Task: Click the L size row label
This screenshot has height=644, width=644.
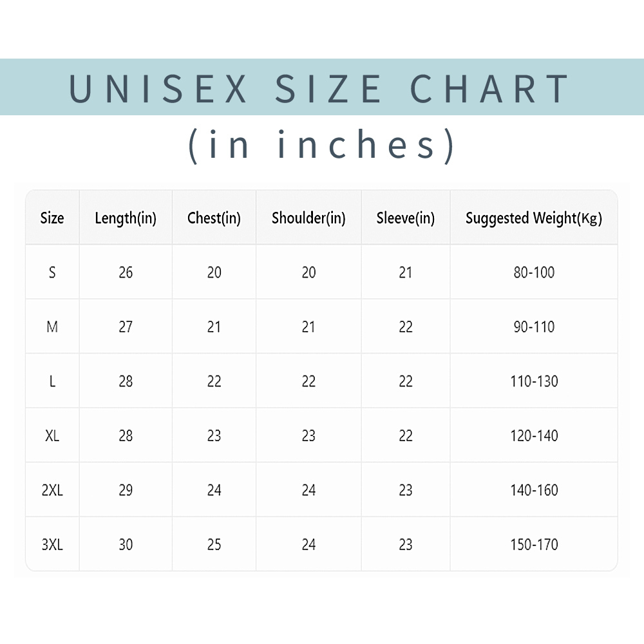Action: [x=52, y=381]
